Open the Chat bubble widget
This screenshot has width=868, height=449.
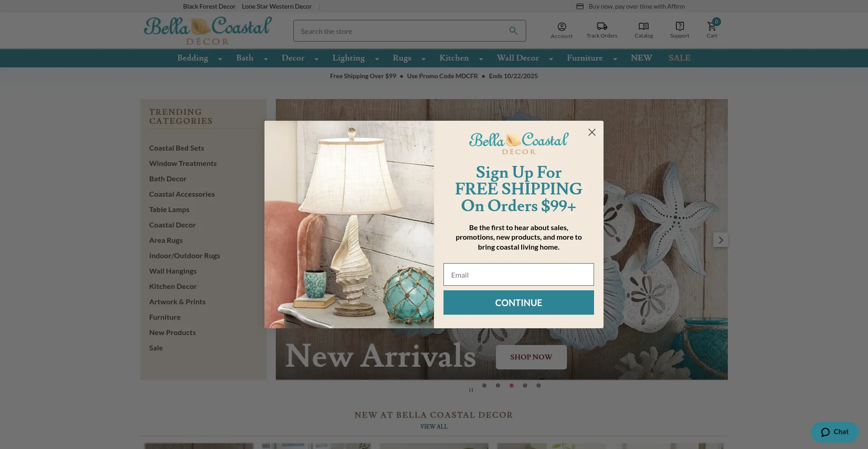835,432
